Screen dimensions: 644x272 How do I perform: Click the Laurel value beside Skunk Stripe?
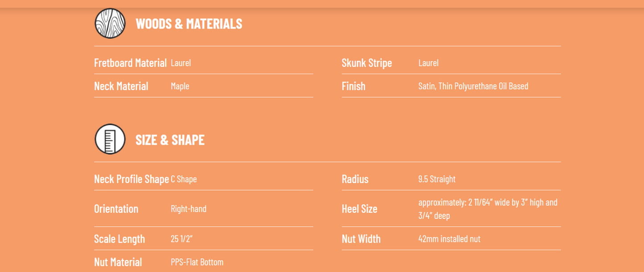click(428, 63)
